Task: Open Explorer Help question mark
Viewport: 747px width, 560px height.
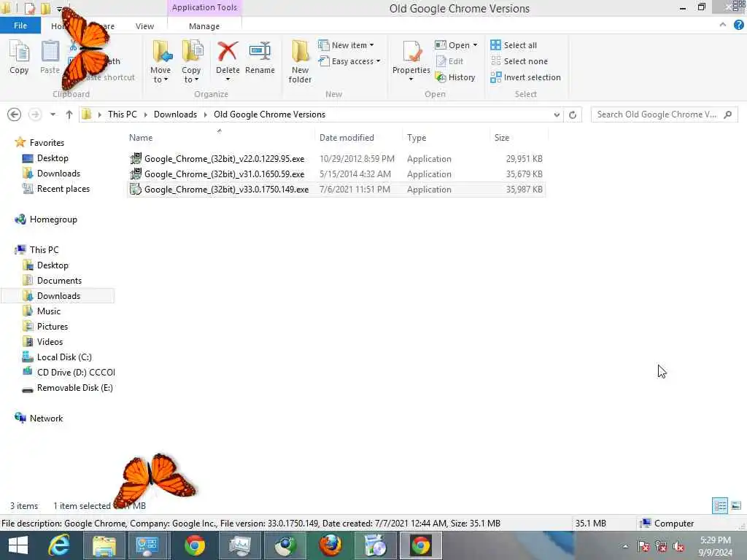Action: pos(738,26)
